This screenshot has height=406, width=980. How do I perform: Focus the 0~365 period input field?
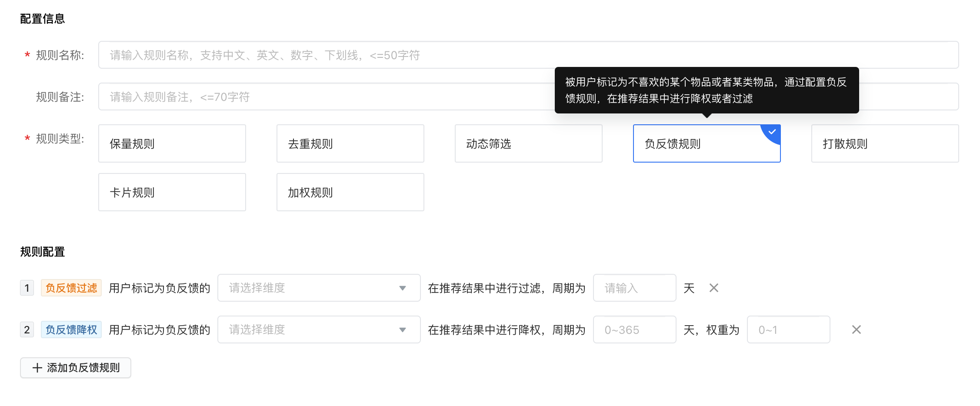click(634, 329)
